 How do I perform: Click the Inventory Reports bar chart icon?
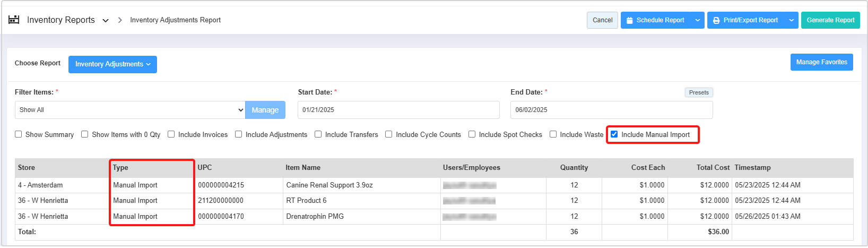[x=14, y=20]
